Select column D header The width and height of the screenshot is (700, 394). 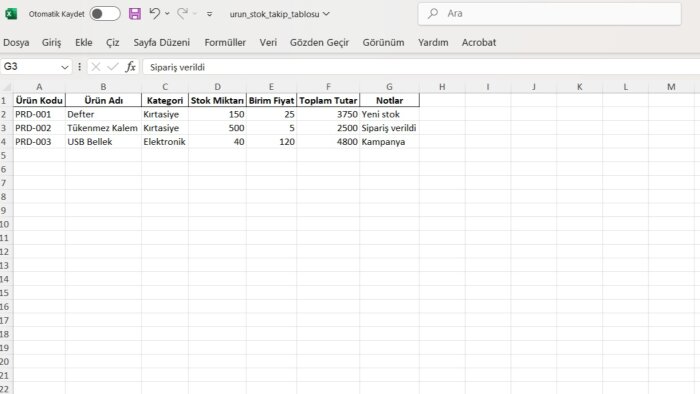pyautogui.click(x=217, y=87)
